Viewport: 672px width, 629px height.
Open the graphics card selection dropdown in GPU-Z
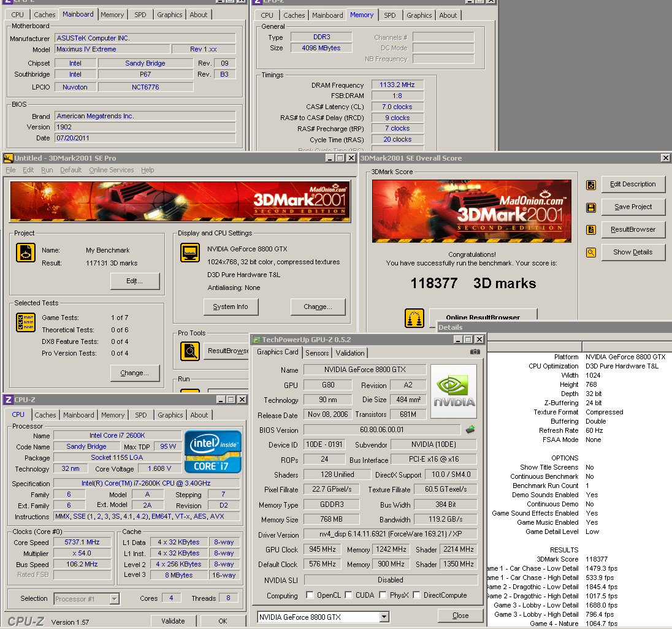(x=384, y=617)
